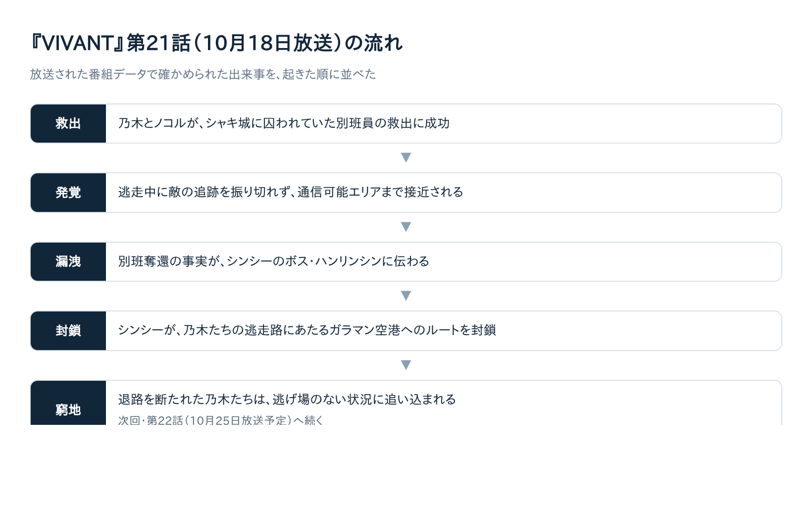The height and width of the screenshot is (511, 812).
Task: Click the 救出 step label
Action: coord(68,123)
